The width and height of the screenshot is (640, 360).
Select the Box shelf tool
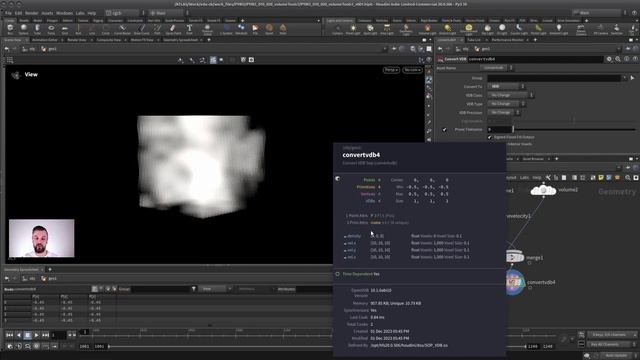10,29
